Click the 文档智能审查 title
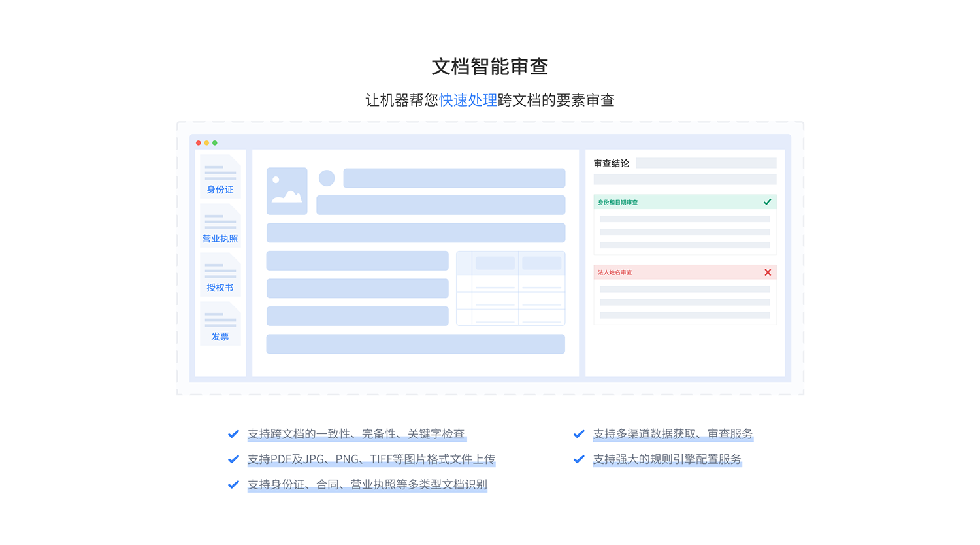980x545 pixels. [x=490, y=66]
